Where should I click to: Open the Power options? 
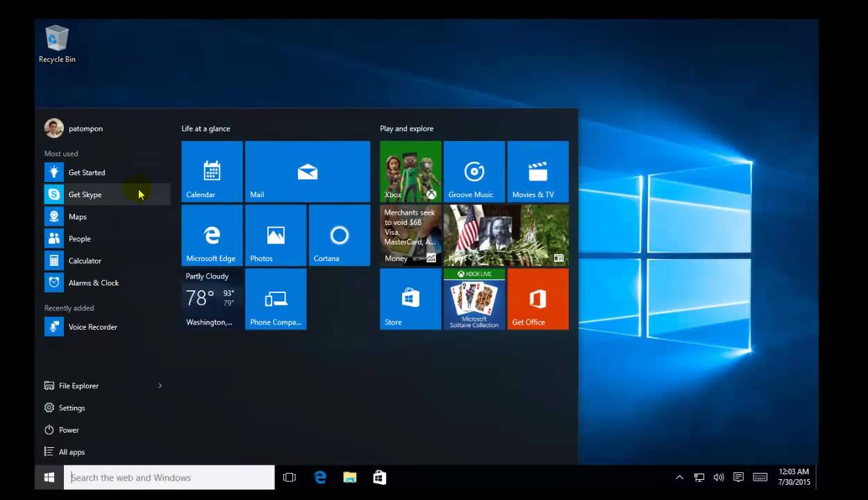tap(103, 430)
